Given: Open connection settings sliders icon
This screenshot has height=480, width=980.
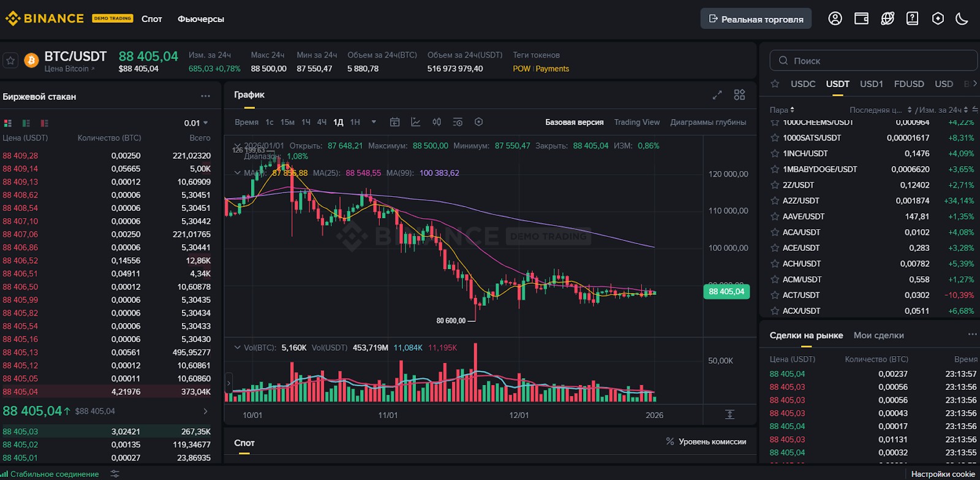Looking at the screenshot, I should 115,474.
